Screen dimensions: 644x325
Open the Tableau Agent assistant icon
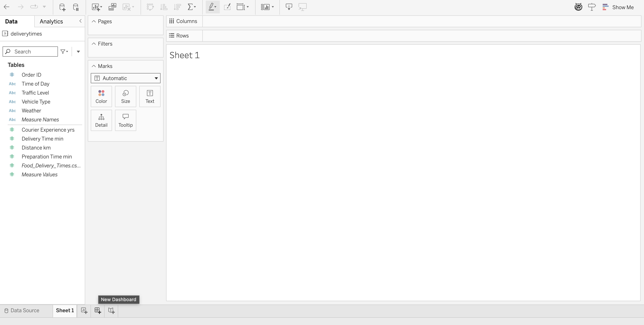(578, 7)
